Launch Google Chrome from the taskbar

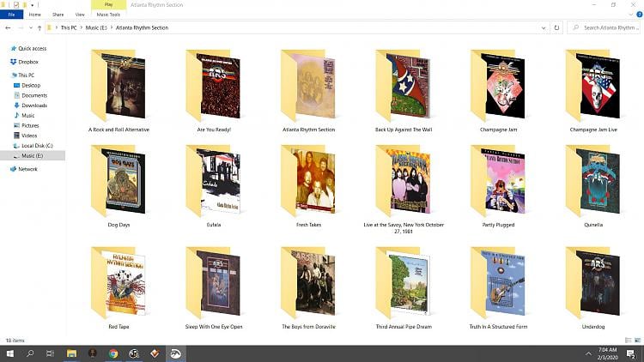click(113, 353)
